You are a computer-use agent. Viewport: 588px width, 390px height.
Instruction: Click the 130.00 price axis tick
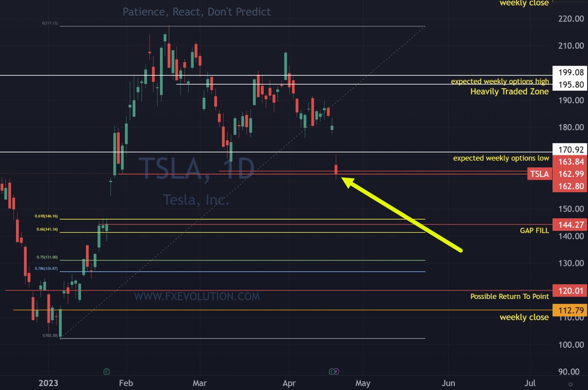571,263
